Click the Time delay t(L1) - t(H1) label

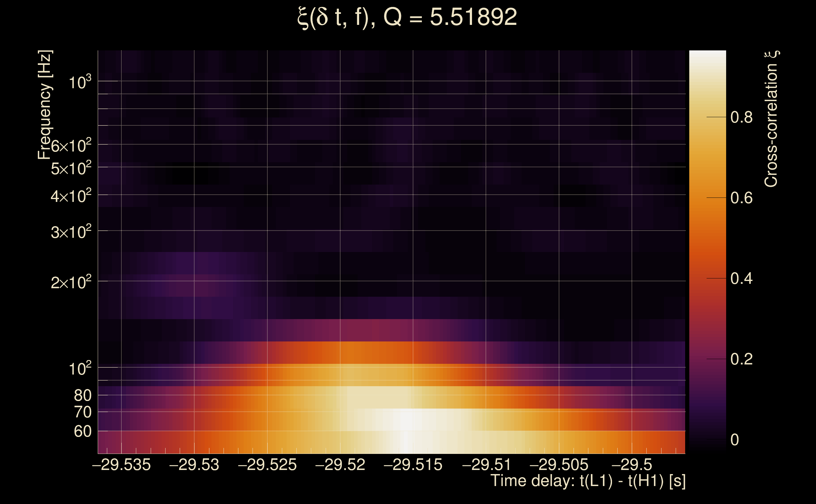588,481
